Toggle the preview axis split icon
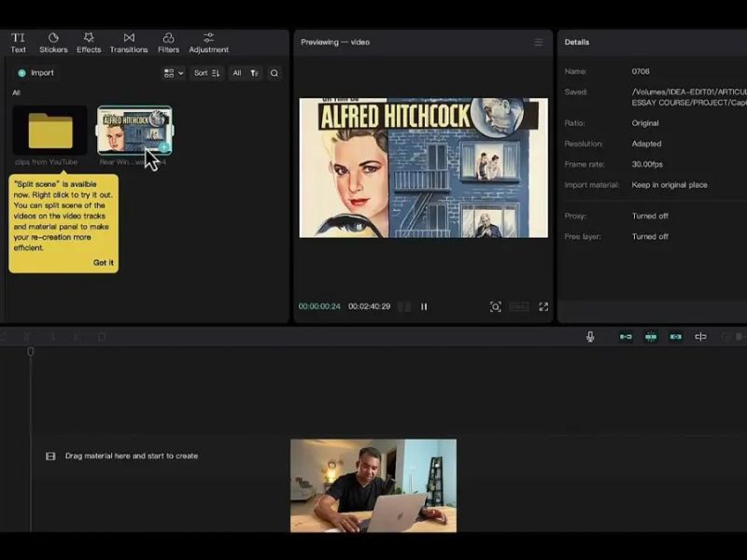This screenshot has height=560, width=747. pos(700,337)
